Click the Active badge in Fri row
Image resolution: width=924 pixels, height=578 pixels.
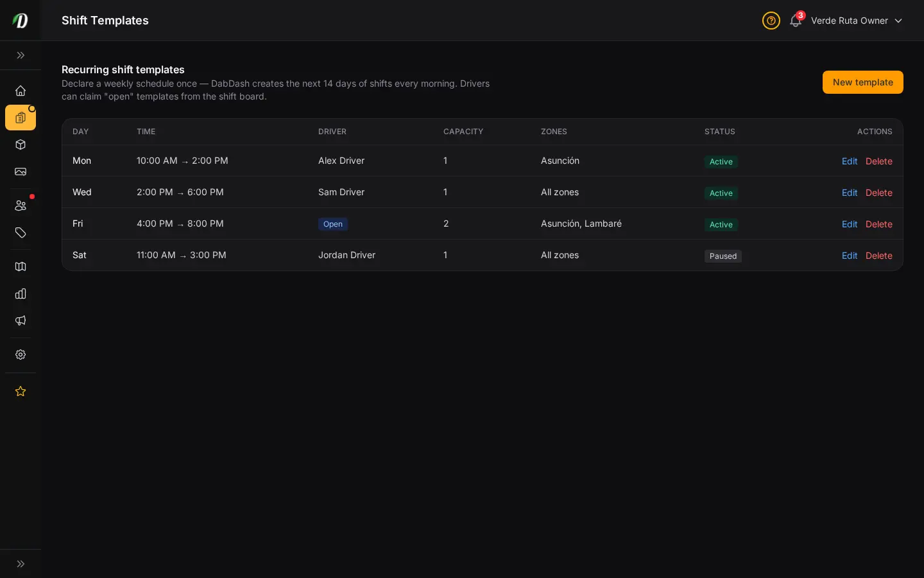721,225
